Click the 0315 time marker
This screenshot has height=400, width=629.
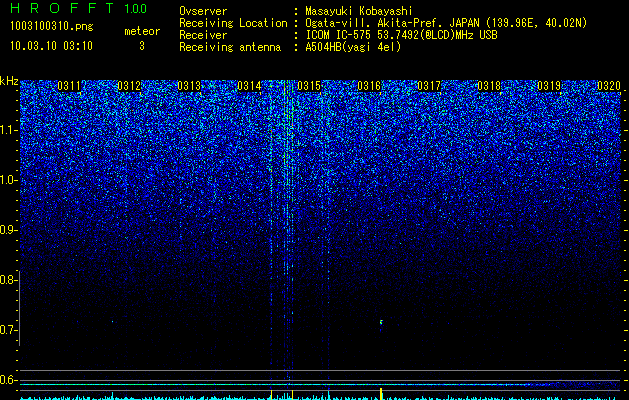pyautogui.click(x=309, y=86)
